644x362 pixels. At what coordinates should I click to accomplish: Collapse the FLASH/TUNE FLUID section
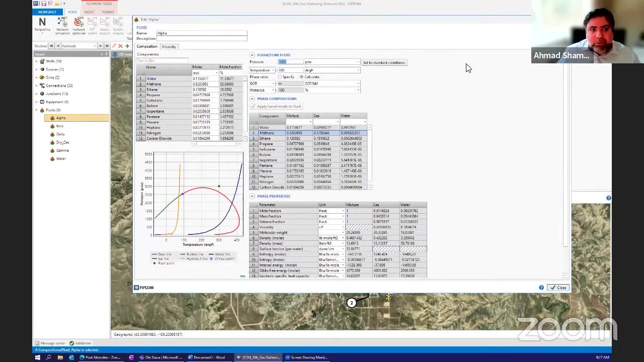pos(252,55)
